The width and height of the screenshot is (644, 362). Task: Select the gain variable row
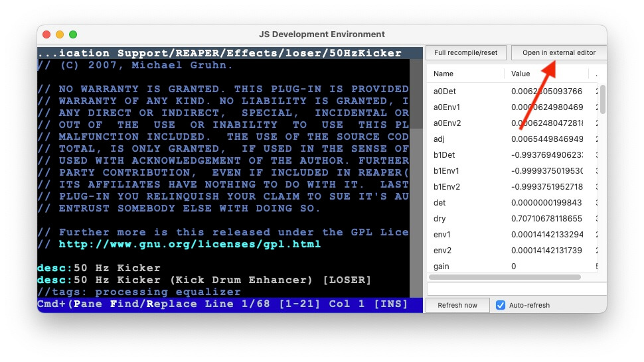click(511, 267)
